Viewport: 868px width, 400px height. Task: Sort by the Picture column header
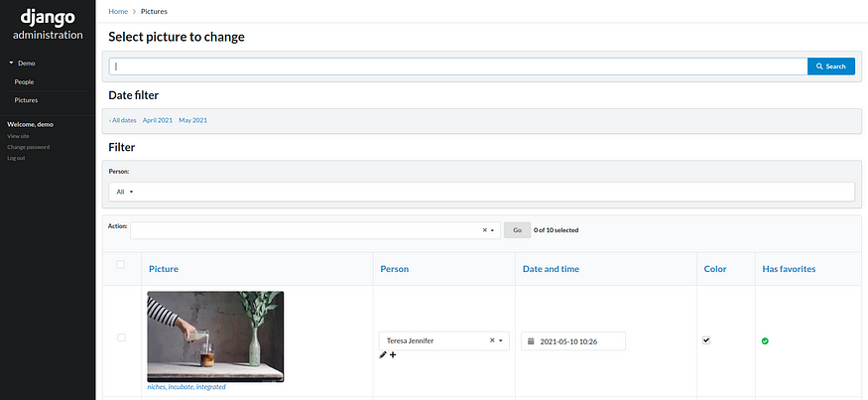[x=164, y=269]
